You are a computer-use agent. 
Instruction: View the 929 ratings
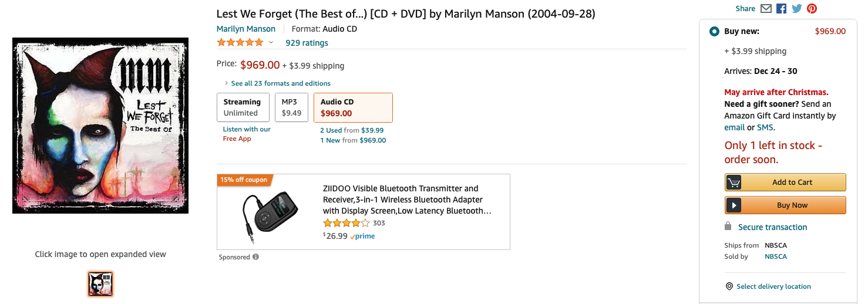(307, 43)
